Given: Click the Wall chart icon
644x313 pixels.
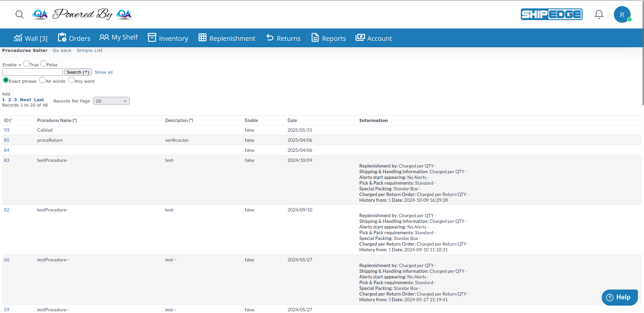Looking at the screenshot, I should (x=18, y=38).
